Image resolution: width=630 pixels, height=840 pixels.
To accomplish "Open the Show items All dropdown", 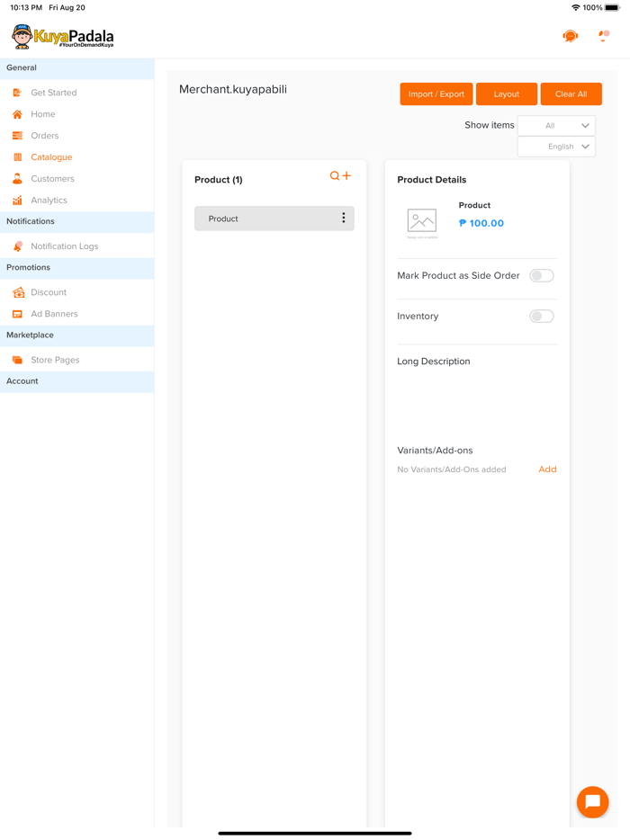I will point(556,125).
